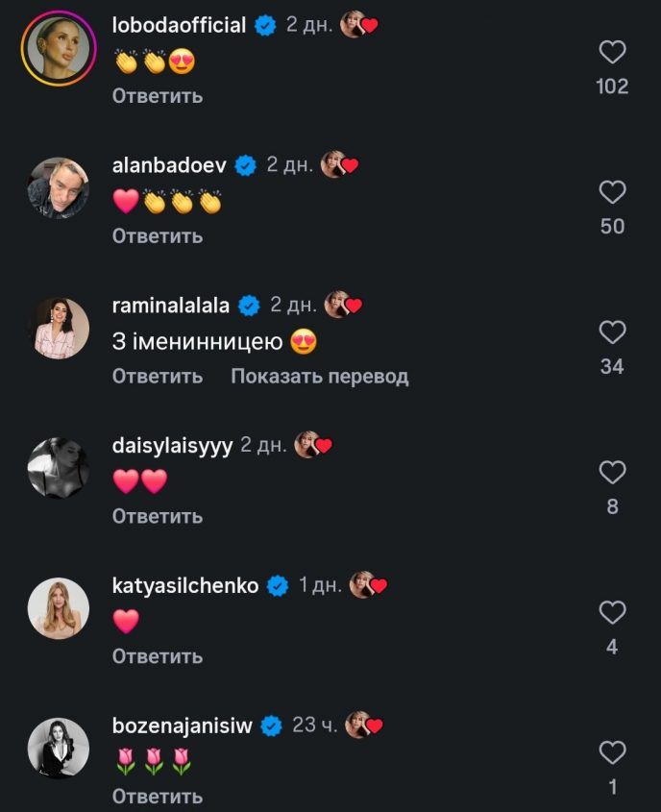Like the alanbadoev comment
The height and width of the screenshot is (812, 661).
pos(612,193)
